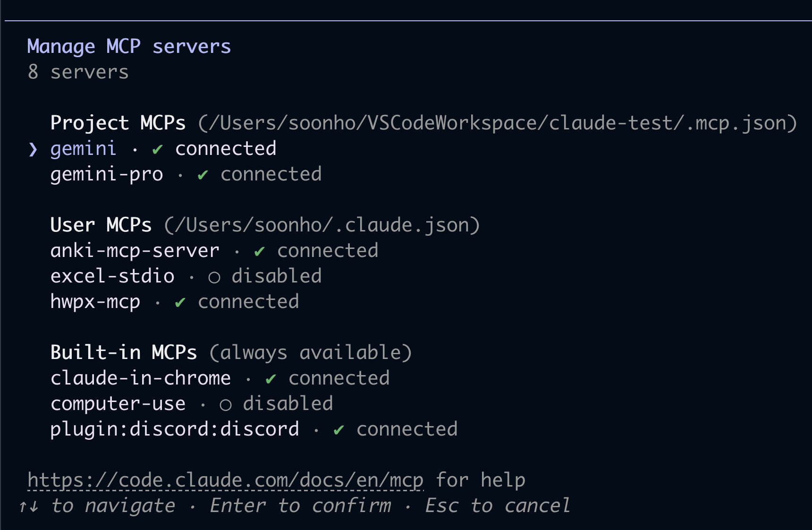Click the navigate arrows hint text
Image resolution: width=812 pixels, height=530 pixels.
pyautogui.click(x=97, y=506)
